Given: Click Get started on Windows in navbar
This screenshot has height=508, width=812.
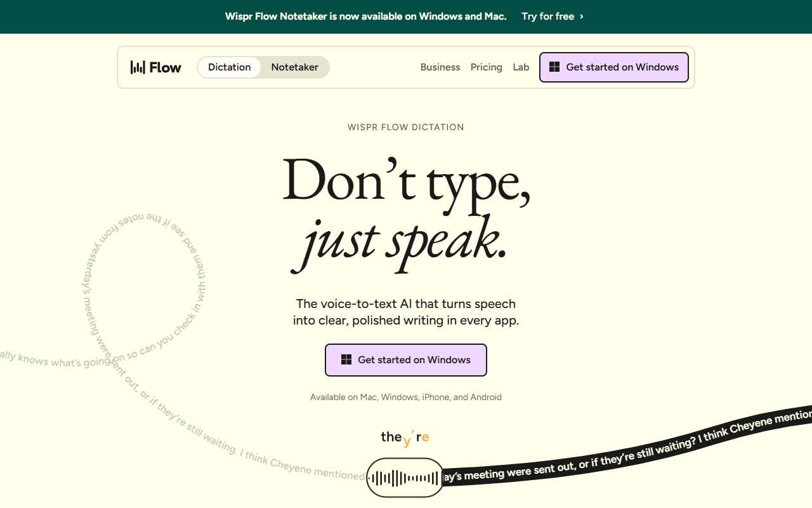Looking at the screenshot, I should pos(613,67).
